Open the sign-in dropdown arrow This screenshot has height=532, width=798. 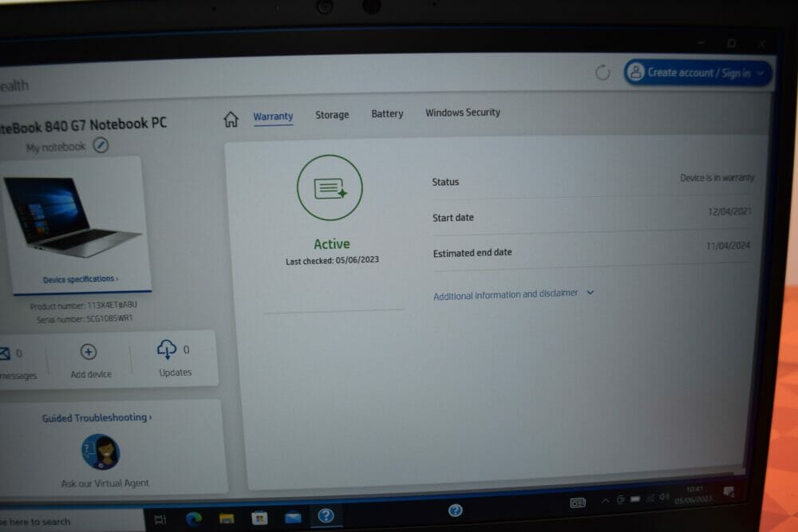click(760, 73)
